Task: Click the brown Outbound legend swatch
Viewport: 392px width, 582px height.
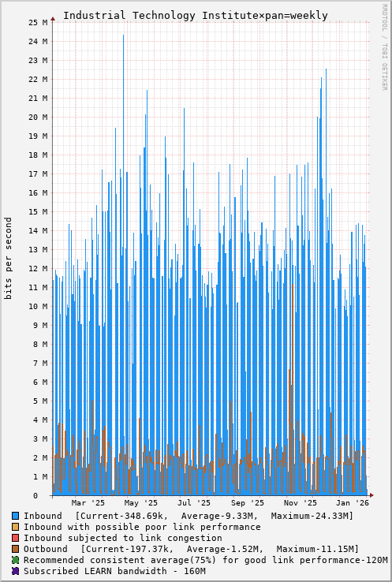Action: (x=15, y=549)
